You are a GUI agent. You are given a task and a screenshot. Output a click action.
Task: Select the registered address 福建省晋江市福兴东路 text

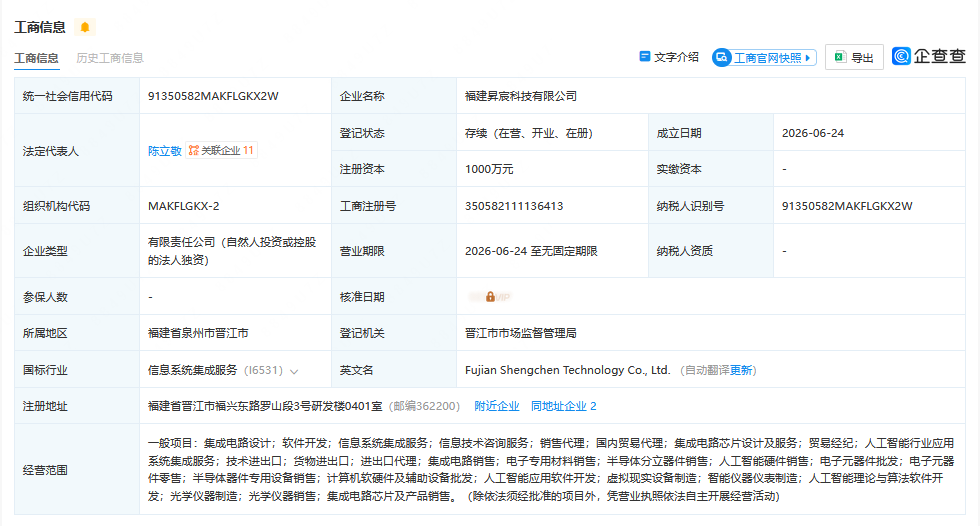(x=265, y=406)
